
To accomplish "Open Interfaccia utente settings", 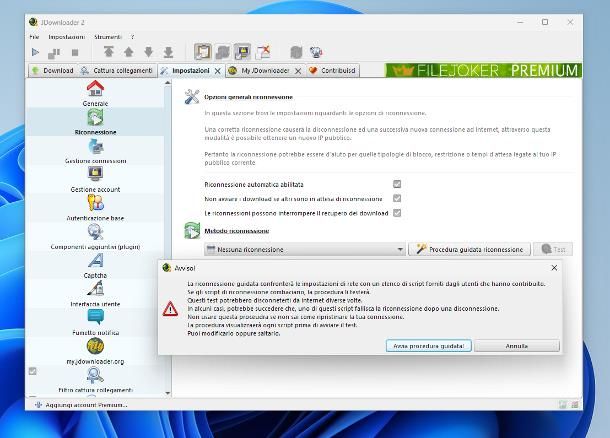I will (95, 294).
